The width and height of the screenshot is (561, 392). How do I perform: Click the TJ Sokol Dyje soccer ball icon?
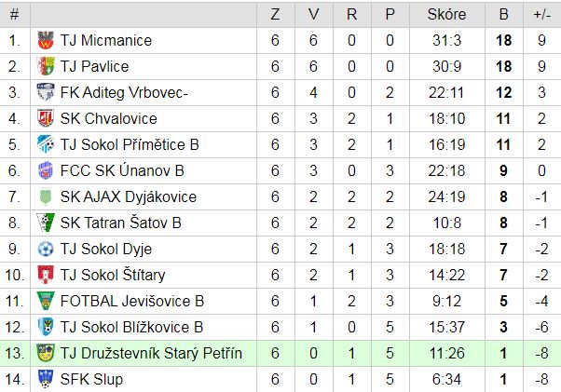(x=46, y=249)
